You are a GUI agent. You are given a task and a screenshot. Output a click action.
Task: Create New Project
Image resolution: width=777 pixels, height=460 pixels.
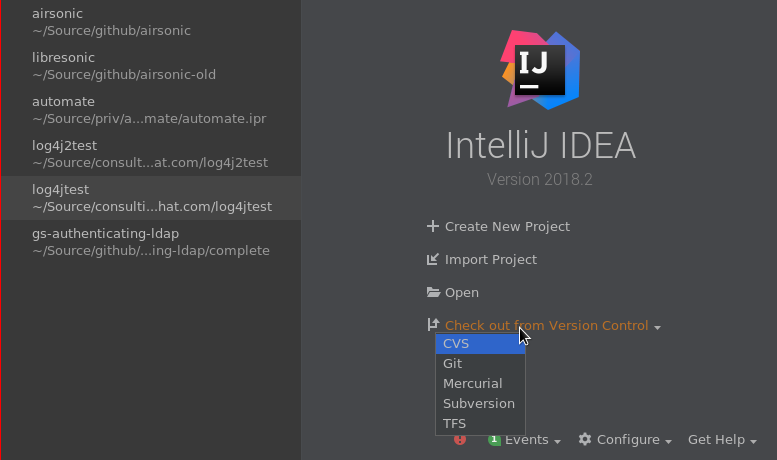point(507,227)
